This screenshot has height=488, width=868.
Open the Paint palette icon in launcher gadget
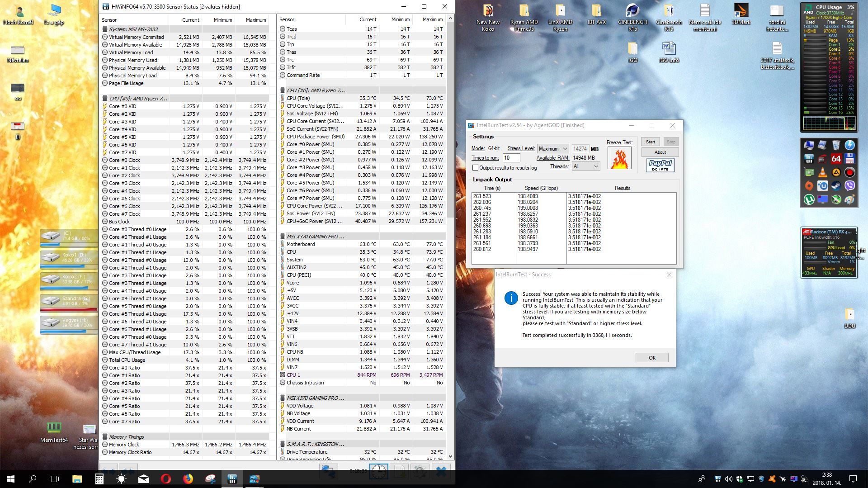[850, 199]
